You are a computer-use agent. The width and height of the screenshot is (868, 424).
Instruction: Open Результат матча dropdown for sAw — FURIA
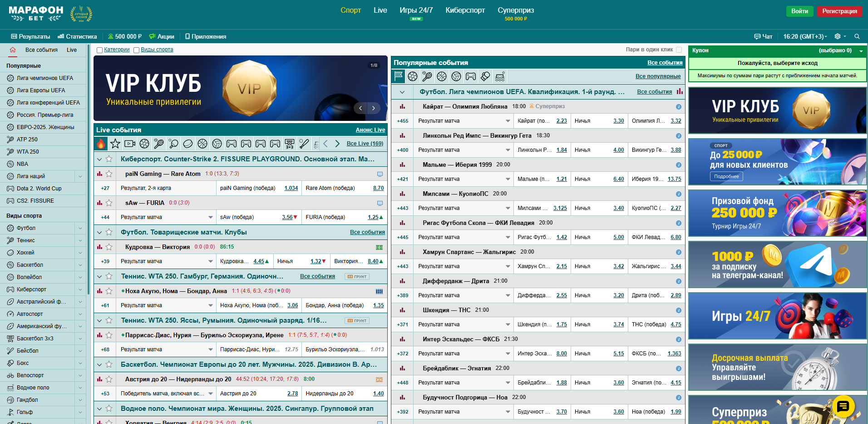click(x=166, y=217)
